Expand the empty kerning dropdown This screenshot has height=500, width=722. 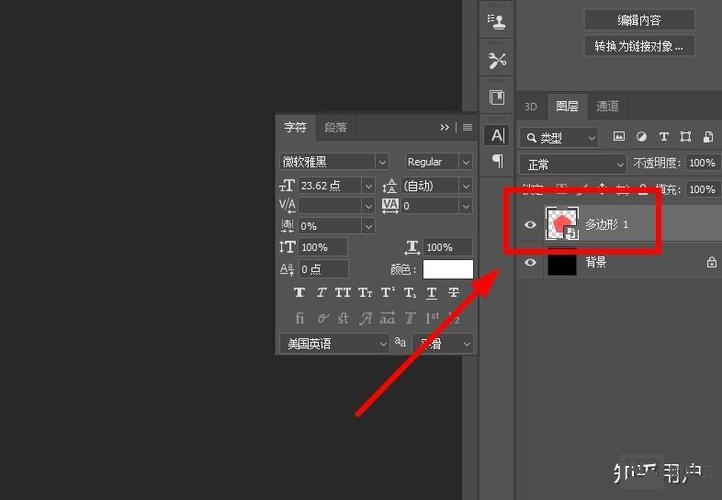368,206
